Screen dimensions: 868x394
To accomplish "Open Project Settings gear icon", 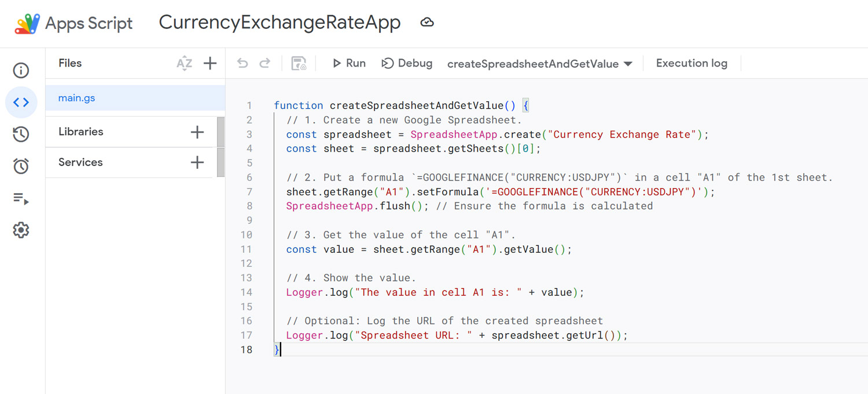I will coord(21,230).
